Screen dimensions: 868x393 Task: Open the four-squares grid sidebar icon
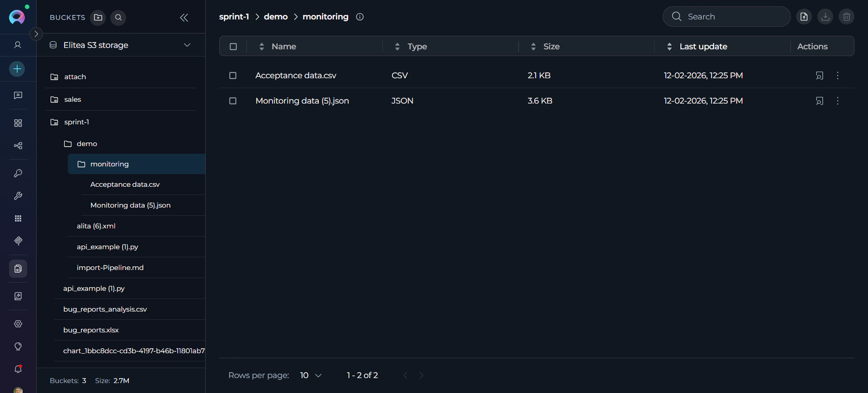(x=18, y=123)
